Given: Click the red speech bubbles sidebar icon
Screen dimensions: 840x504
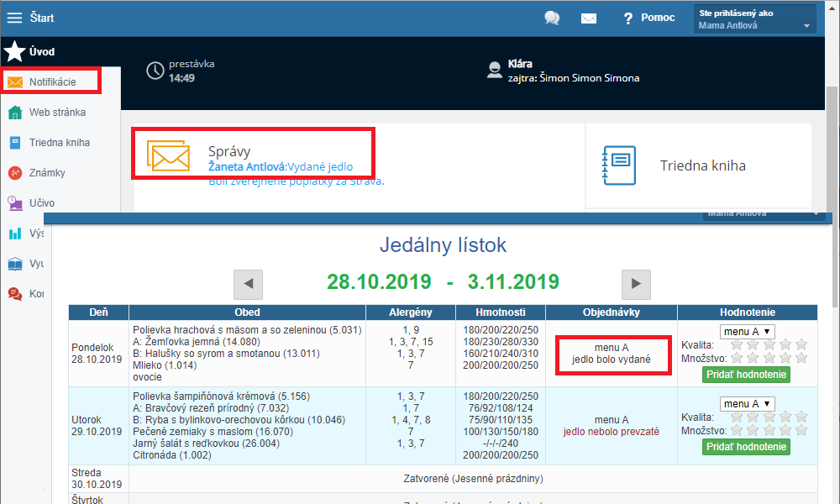Looking at the screenshot, I should point(15,293).
